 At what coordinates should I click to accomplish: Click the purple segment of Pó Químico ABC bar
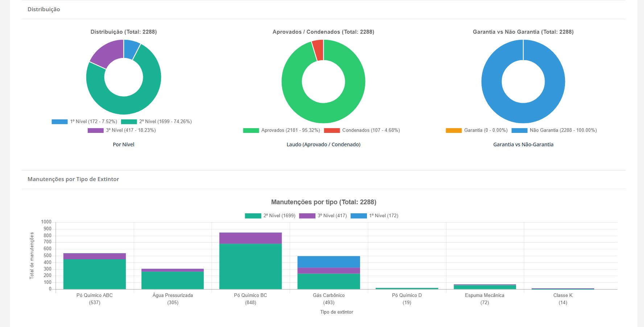(95, 256)
